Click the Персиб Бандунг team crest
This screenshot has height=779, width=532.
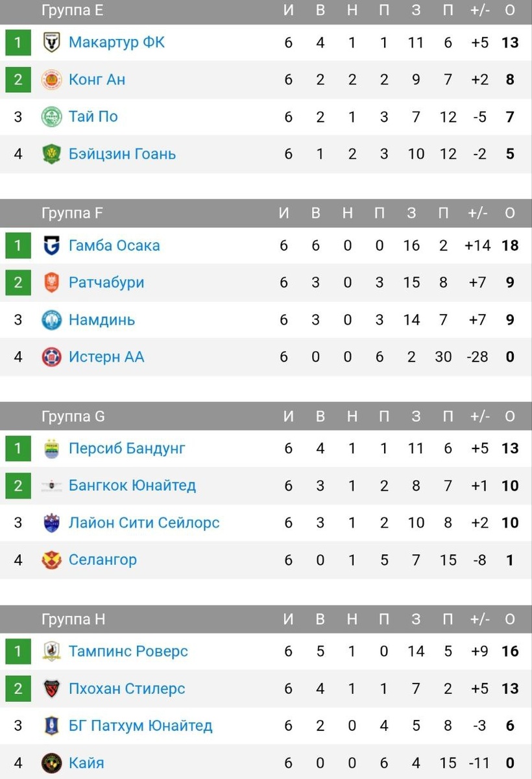(x=51, y=449)
